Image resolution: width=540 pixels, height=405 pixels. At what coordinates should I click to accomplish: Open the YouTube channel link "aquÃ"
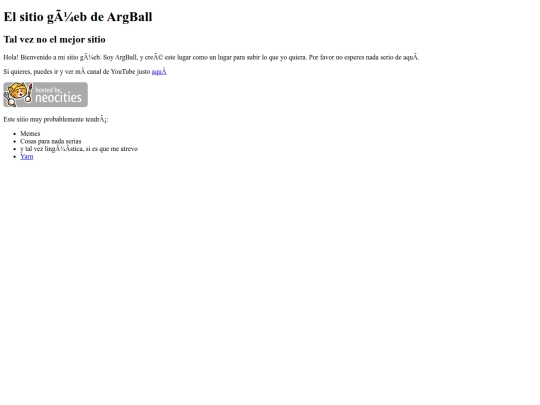pyautogui.click(x=159, y=72)
